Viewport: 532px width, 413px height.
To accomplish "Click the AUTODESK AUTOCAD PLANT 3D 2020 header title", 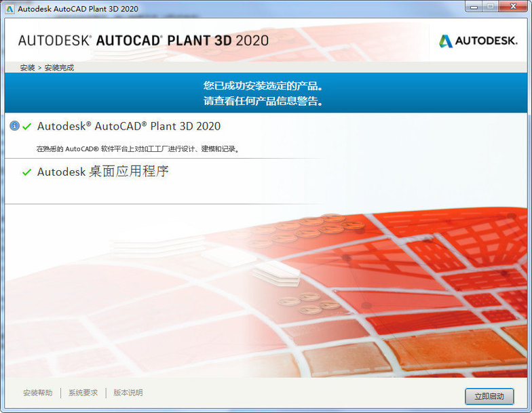I will 143,41.
